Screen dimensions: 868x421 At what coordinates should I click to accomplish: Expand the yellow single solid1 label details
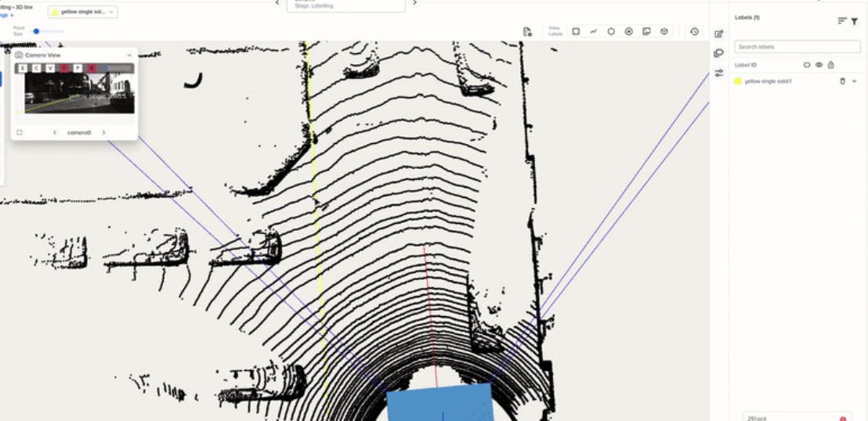click(x=854, y=81)
